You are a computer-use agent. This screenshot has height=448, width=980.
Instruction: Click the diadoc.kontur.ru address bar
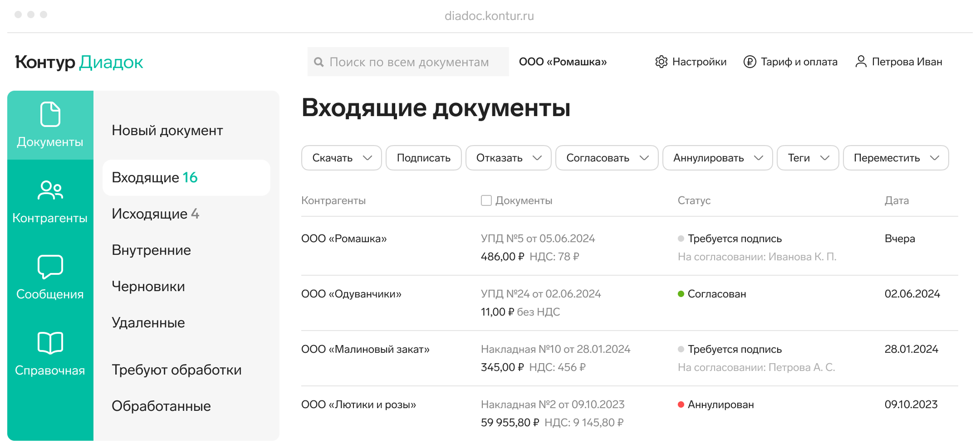tap(489, 16)
